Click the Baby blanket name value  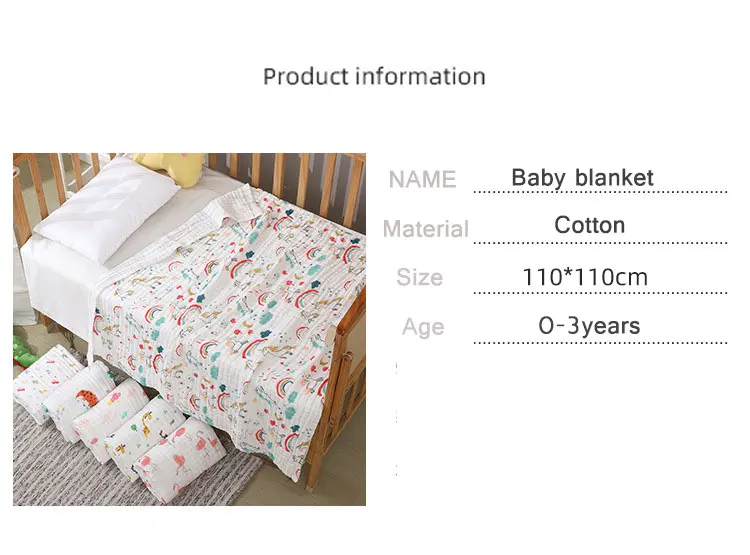(582, 178)
